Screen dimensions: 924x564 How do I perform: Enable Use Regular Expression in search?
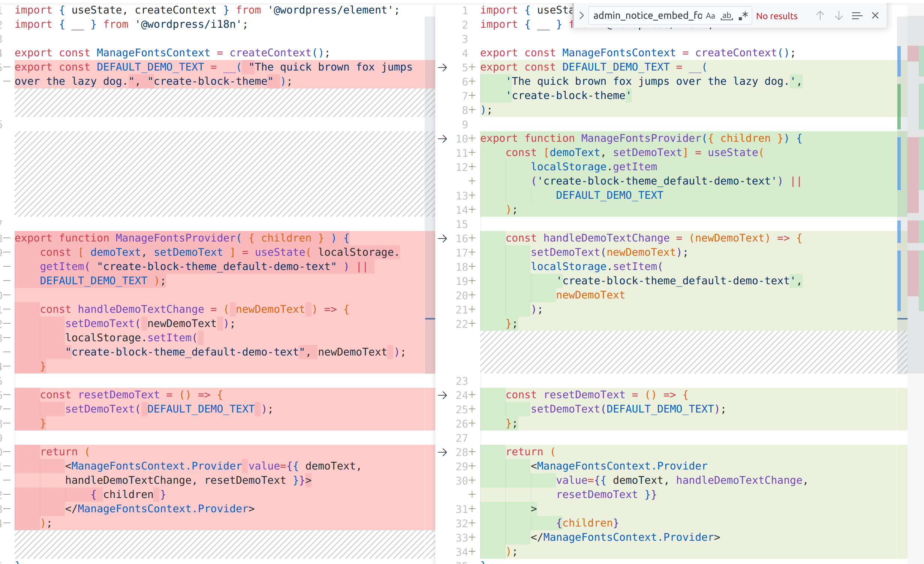click(743, 16)
